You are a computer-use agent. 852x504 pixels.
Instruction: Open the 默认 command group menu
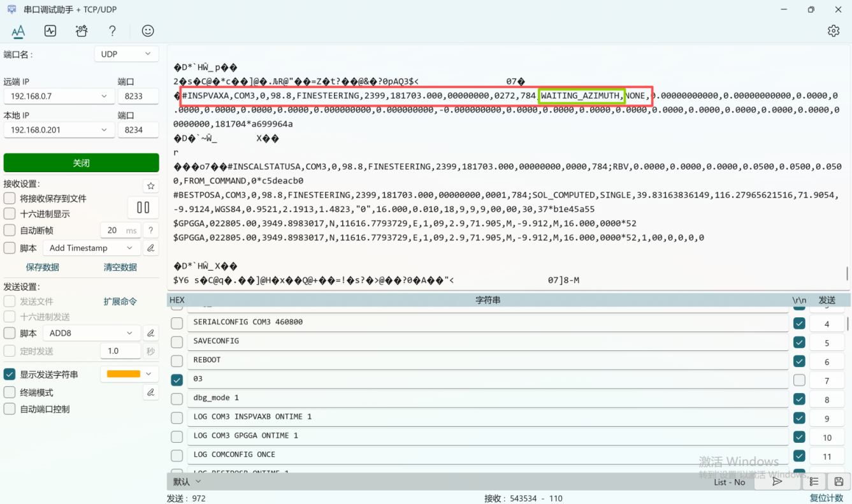(187, 482)
